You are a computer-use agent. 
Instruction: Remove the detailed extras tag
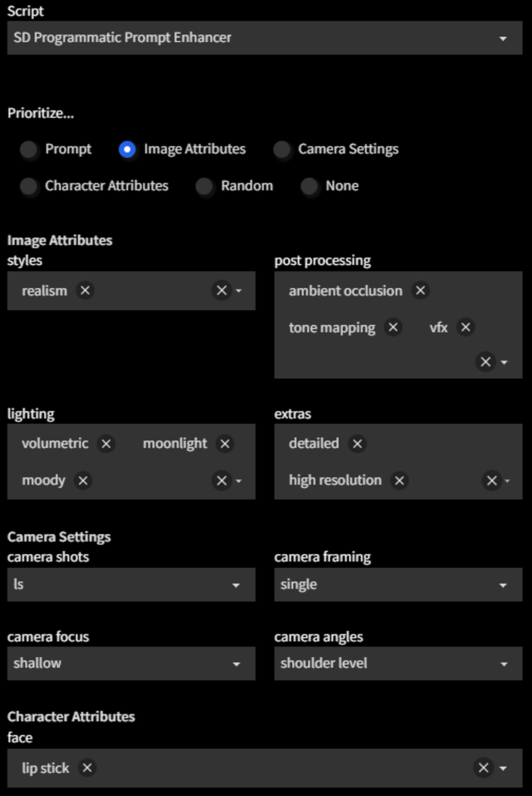click(x=356, y=443)
